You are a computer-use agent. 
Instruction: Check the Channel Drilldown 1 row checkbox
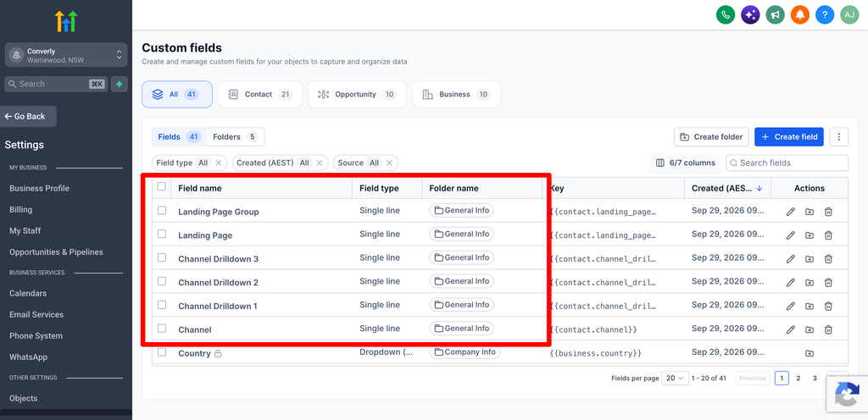point(162,305)
